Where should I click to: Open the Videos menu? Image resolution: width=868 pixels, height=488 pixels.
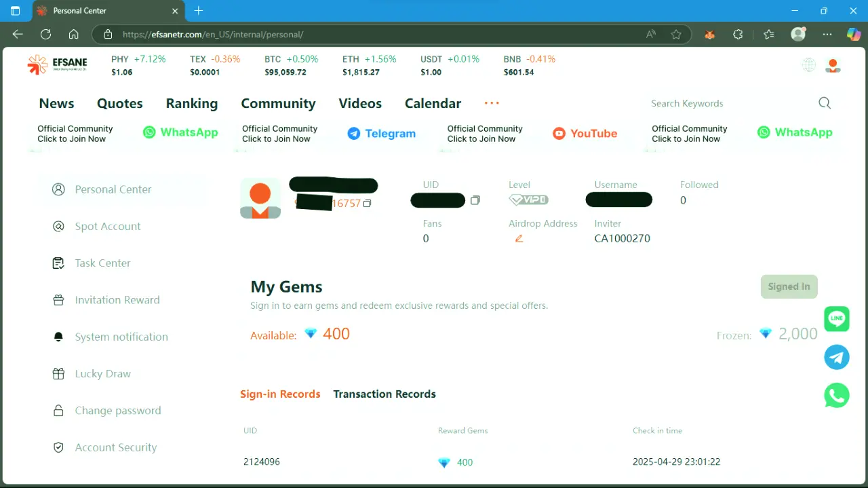coord(360,103)
